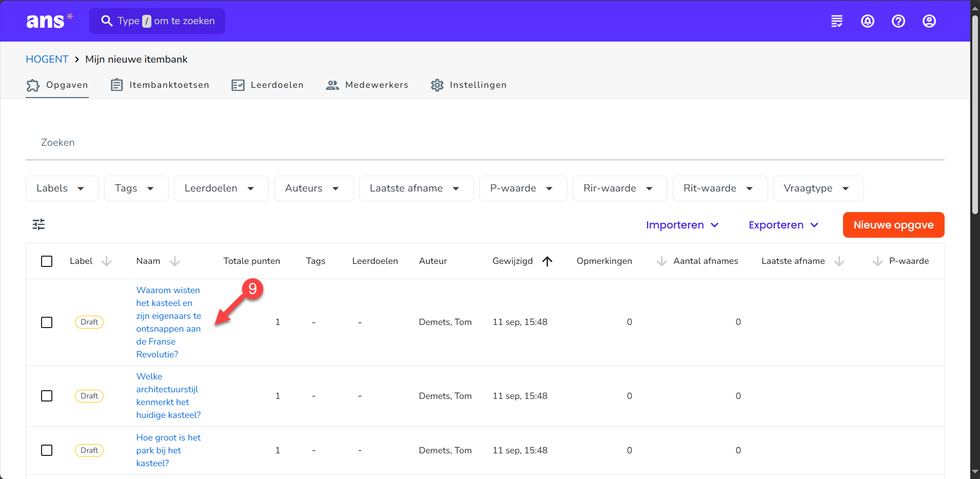Click the page vertical scrollbar thumb
Viewport: 980px width, 479px height.
click(x=975, y=113)
